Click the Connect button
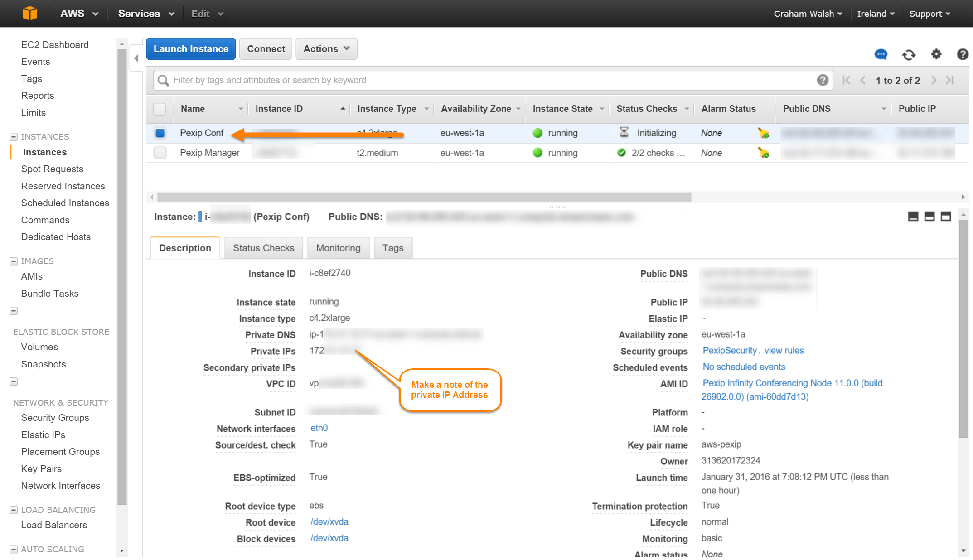Screen dimensions: 973x560 tap(266, 48)
